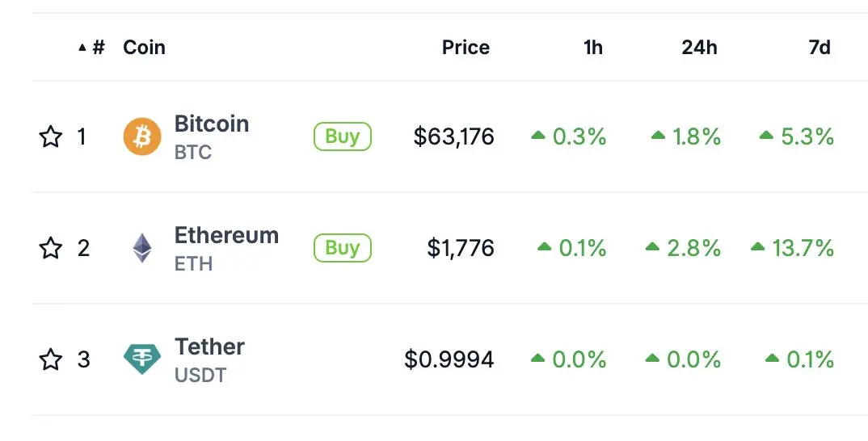
Task: Buy Ethereum with the Buy button
Action: click(343, 248)
